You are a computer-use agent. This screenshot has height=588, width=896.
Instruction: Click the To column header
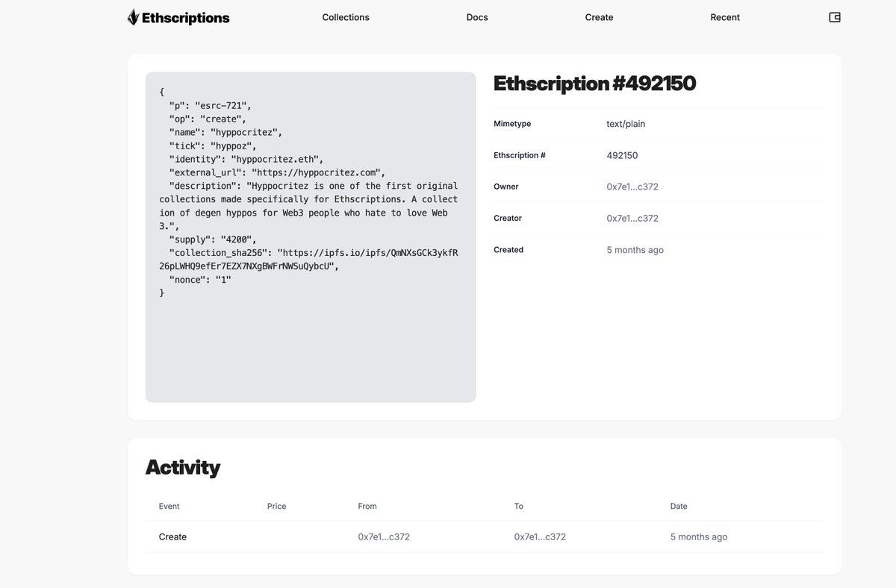(518, 506)
